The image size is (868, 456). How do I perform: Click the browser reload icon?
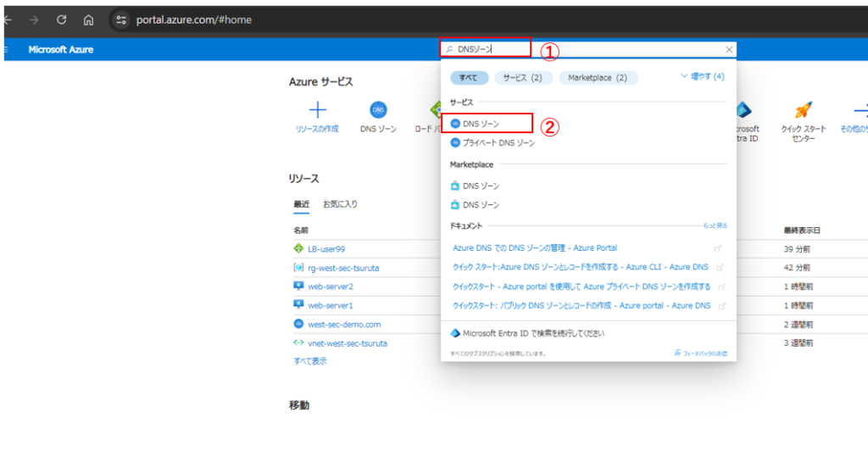(x=61, y=20)
